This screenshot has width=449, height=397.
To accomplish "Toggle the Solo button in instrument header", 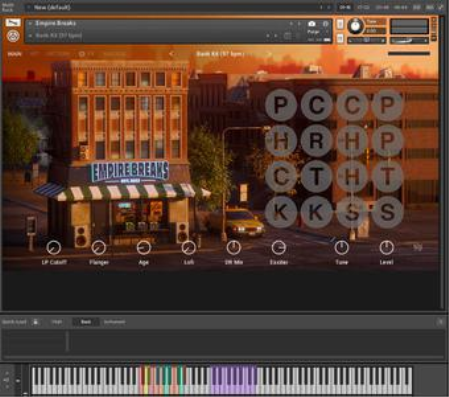I will 340,24.
